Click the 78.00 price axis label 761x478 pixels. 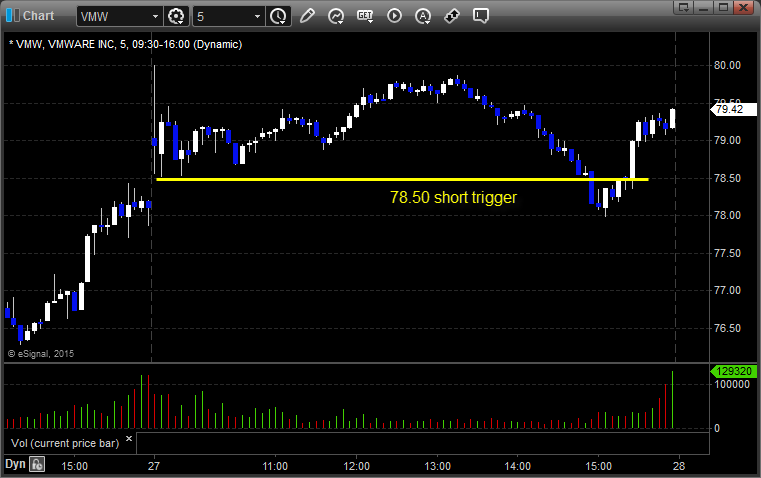pos(727,215)
